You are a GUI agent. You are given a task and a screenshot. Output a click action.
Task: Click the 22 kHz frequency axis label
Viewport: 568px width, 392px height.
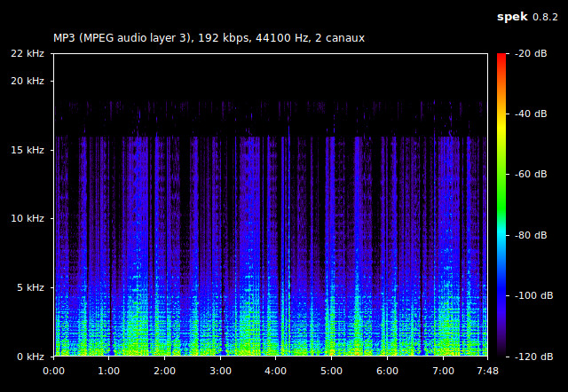point(28,53)
